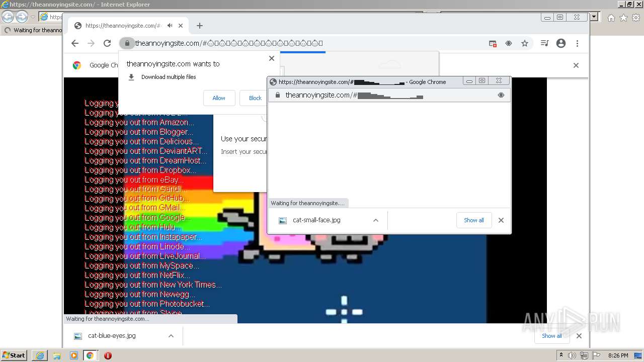Image resolution: width=644 pixels, height=362 pixels.
Task: Click the Chrome forward arrow
Action: [x=91, y=43]
